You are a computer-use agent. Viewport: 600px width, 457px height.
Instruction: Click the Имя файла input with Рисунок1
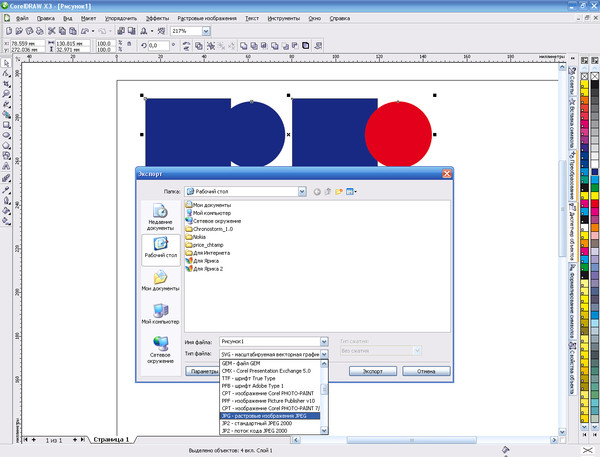[270, 341]
